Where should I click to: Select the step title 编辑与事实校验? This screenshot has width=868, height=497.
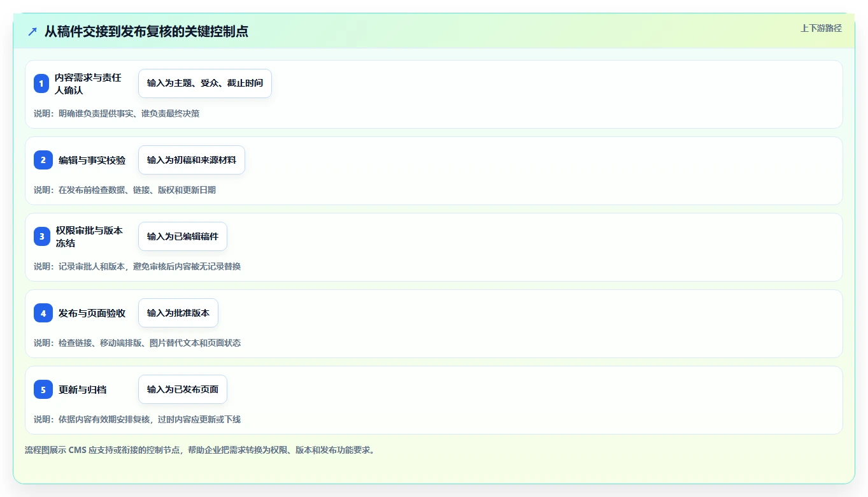[x=92, y=160]
